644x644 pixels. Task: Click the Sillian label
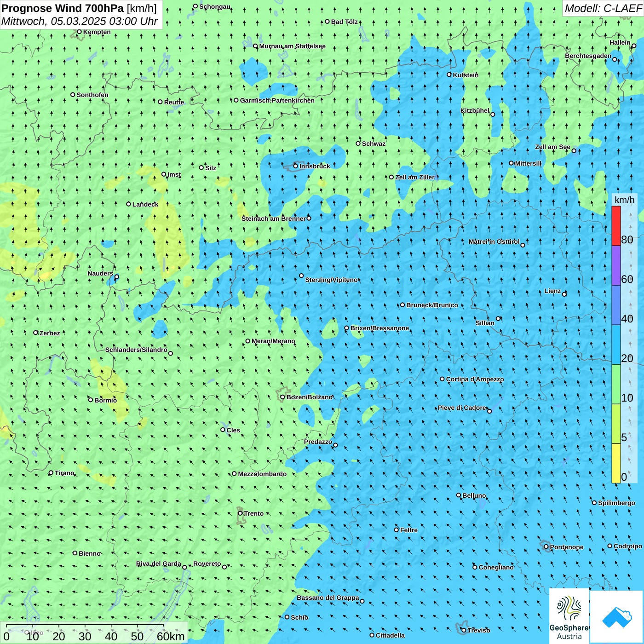(x=485, y=323)
